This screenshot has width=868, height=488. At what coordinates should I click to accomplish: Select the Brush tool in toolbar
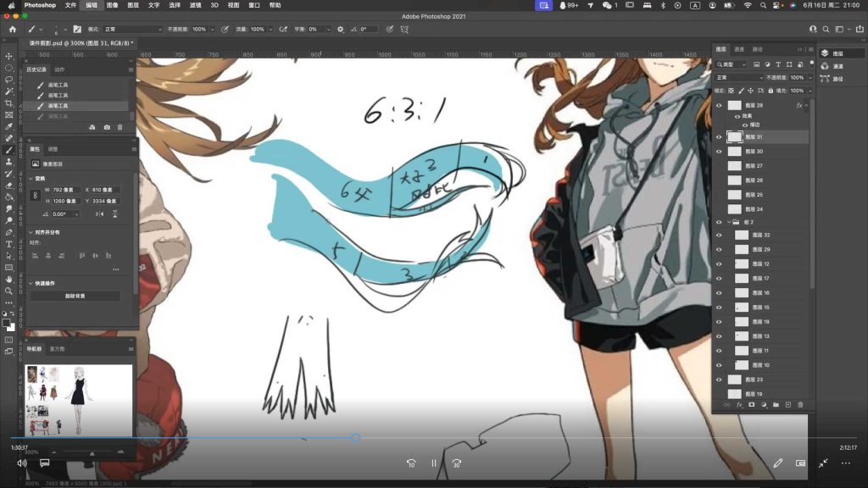[8, 150]
